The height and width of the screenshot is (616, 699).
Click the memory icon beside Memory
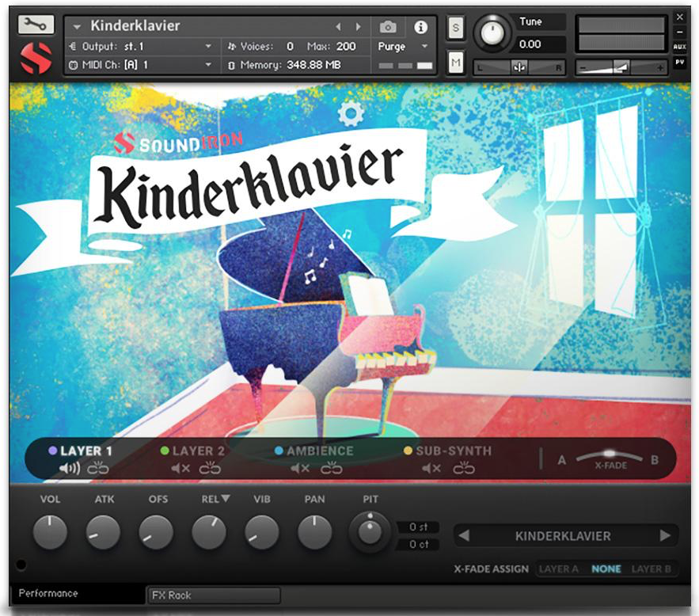[231, 66]
